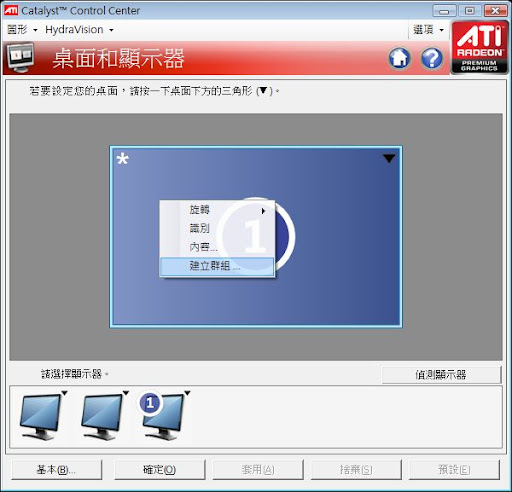Select the large desktop 1 preview area
This screenshot has width=512, height=492.
(x=256, y=237)
